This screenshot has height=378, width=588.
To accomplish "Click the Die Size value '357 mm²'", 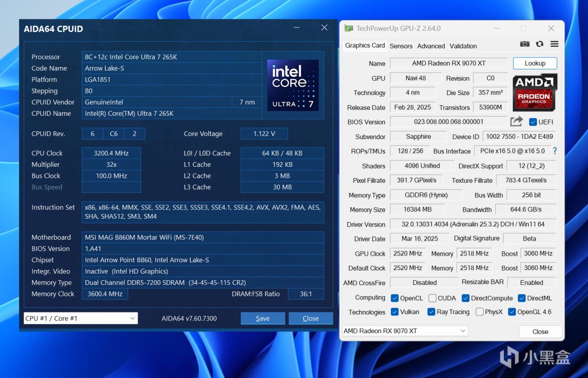I will pos(490,92).
